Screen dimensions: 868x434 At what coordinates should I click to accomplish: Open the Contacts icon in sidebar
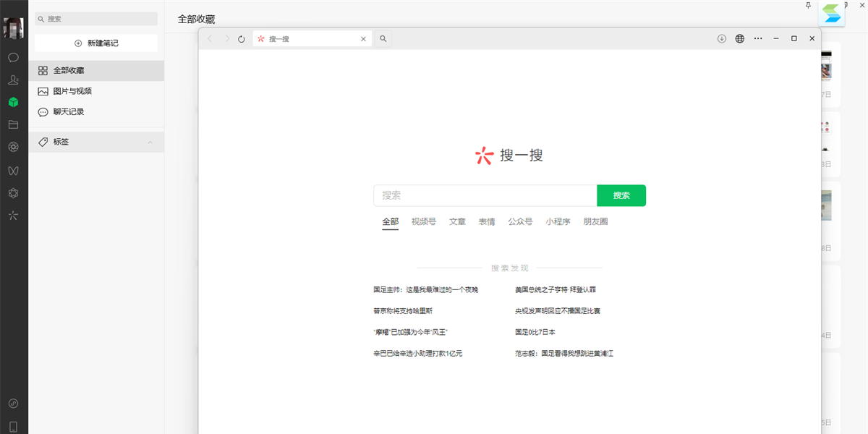[13, 80]
